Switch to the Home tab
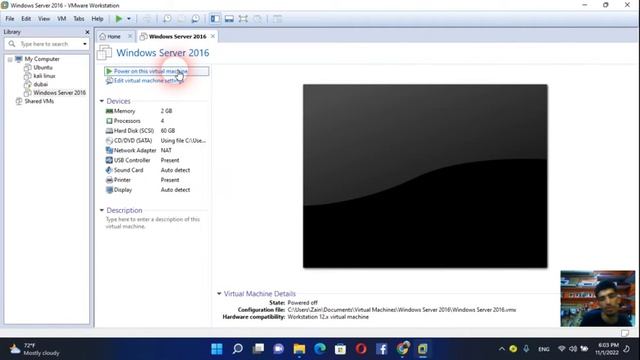The height and width of the screenshot is (360, 640). tap(113, 36)
